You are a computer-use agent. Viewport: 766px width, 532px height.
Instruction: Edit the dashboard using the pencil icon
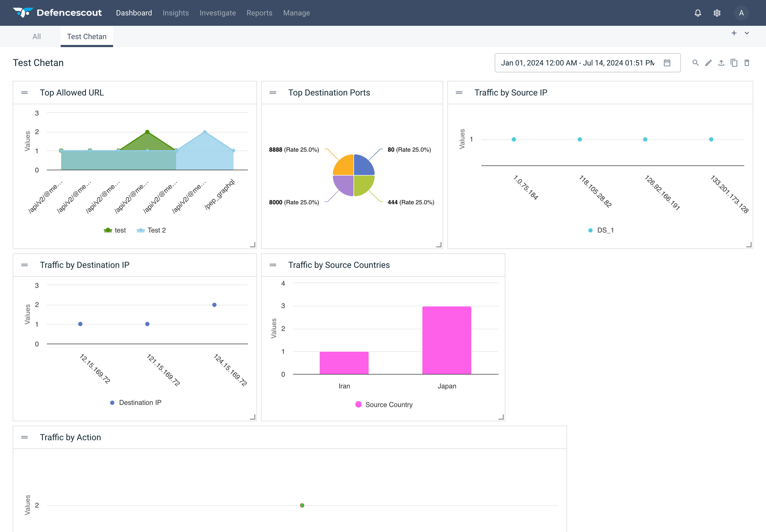[708, 63]
